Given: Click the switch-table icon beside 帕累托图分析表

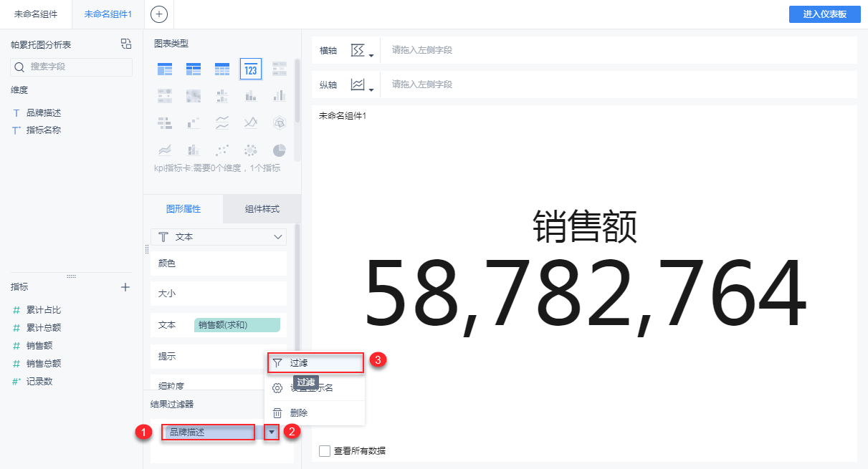Looking at the screenshot, I should click(126, 44).
